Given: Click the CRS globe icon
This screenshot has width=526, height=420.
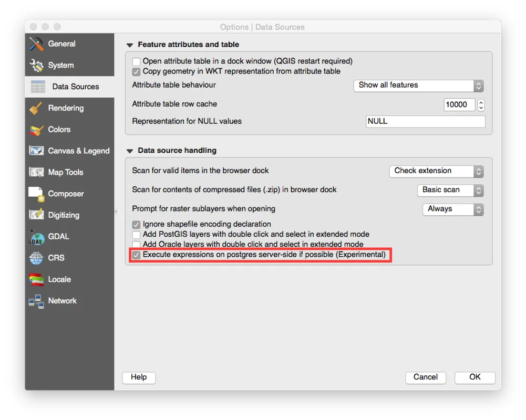Looking at the screenshot, I should tap(36, 258).
